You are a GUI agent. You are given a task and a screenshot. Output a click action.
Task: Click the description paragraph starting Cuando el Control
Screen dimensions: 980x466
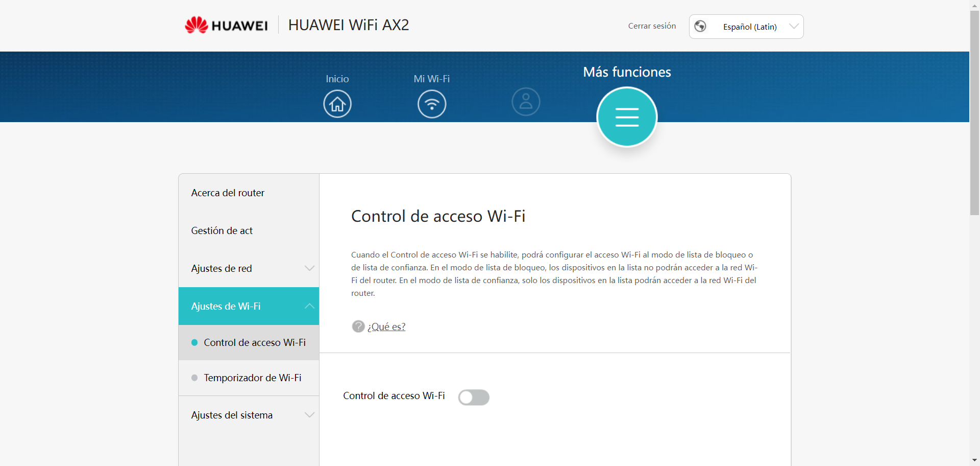[554, 274]
